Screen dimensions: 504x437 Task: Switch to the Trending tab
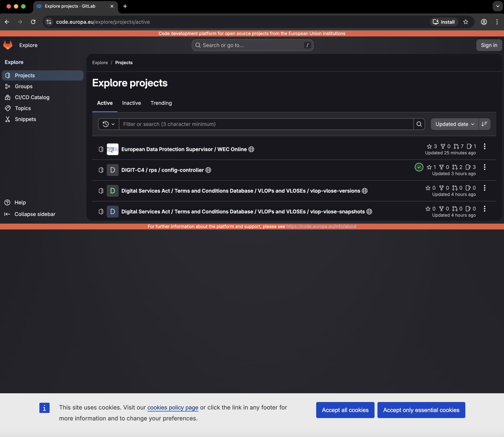[161, 103]
